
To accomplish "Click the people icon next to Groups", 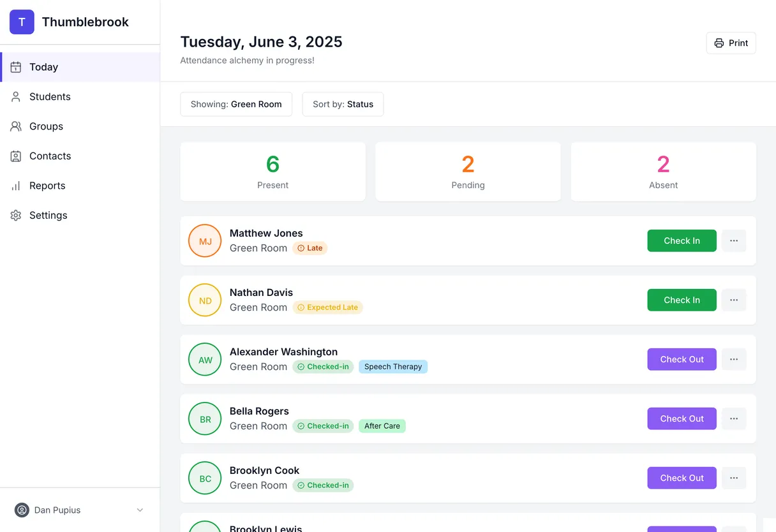I will 16,126.
